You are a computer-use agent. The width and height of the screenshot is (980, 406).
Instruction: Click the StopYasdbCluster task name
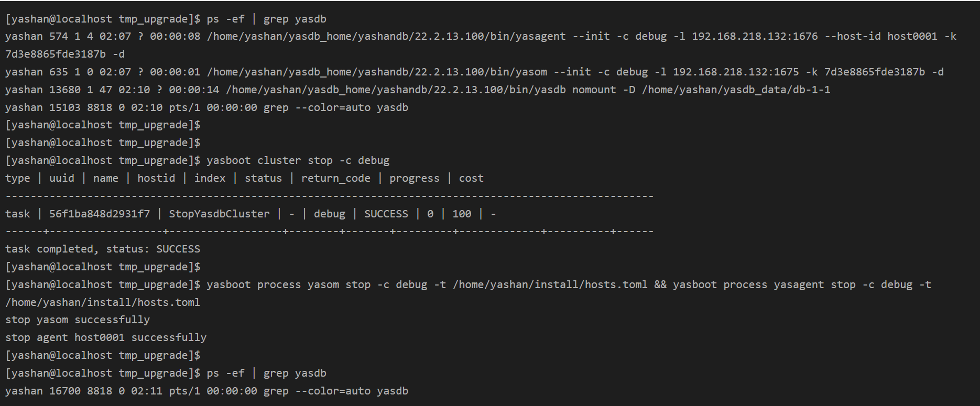[219, 214]
